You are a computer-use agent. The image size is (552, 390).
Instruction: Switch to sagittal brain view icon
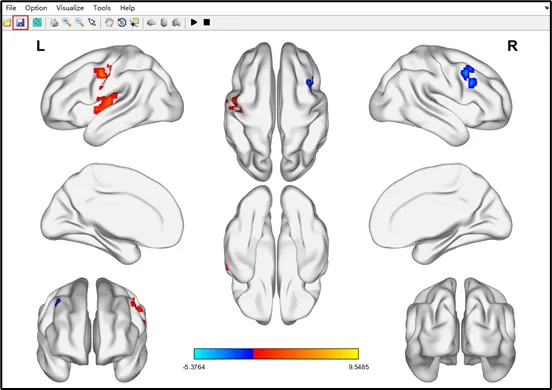coord(151,23)
